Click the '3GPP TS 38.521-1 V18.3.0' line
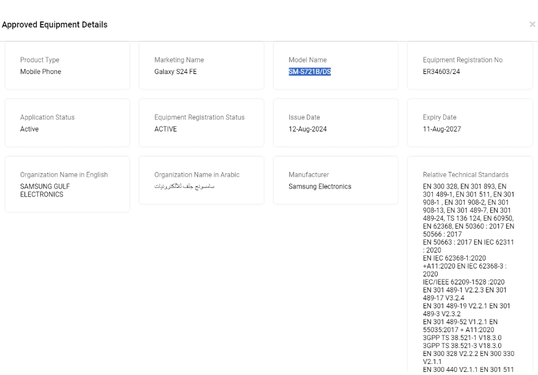This screenshot has height=375, width=538. click(462, 338)
